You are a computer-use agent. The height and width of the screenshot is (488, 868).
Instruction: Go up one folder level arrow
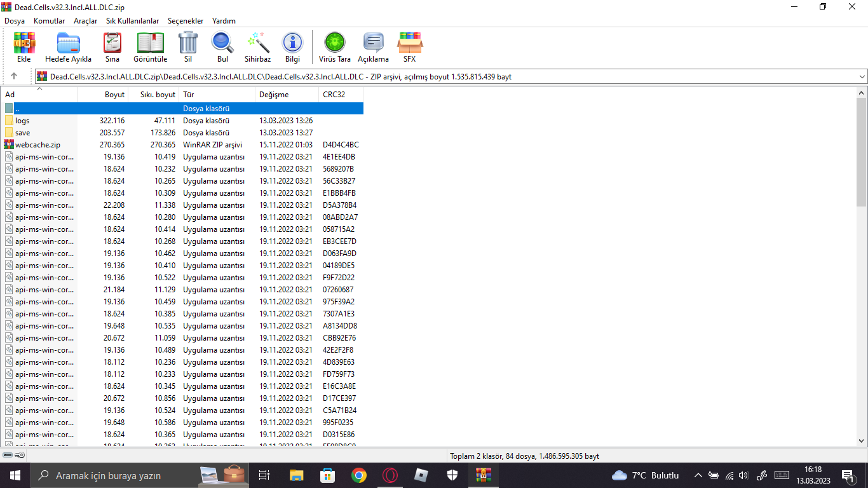pyautogui.click(x=14, y=76)
